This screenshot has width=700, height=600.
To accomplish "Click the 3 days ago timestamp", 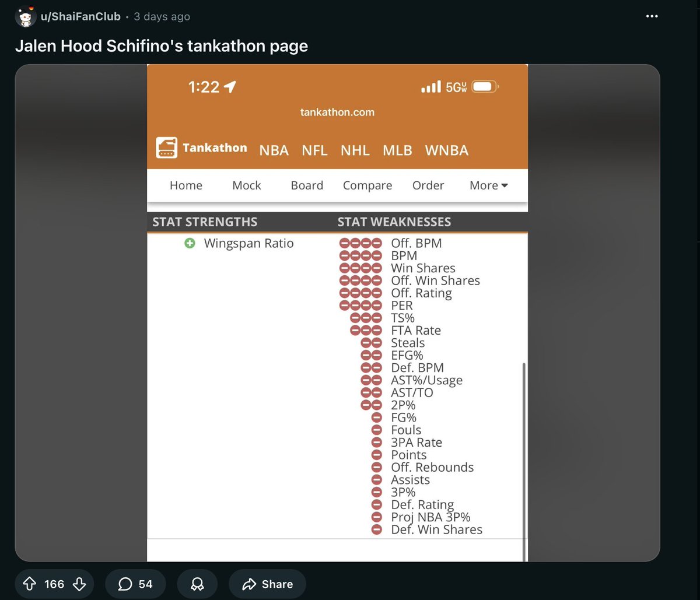I will point(162,17).
